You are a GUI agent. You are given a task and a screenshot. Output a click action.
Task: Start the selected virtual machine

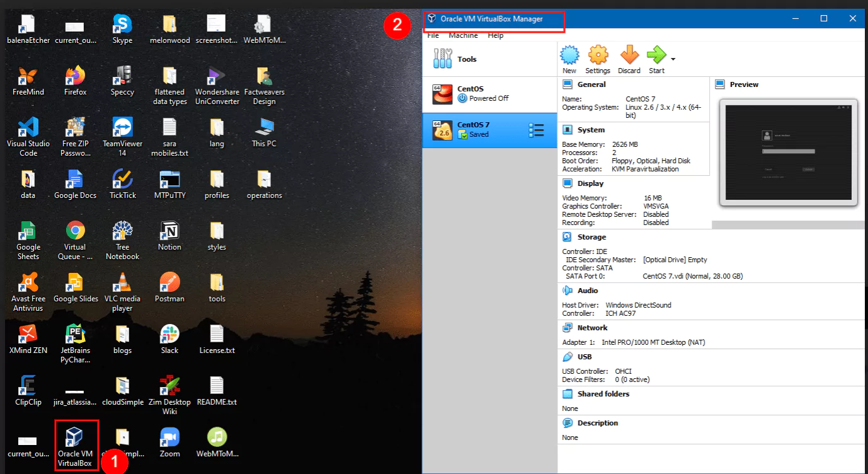pyautogui.click(x=656, y=59)
